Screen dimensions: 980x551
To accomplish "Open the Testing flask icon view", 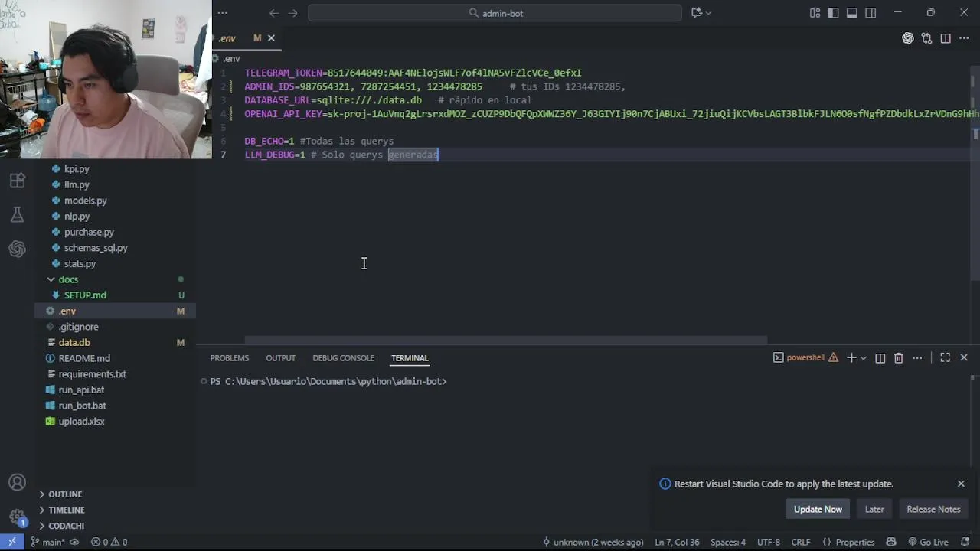I will pos(17,215).
